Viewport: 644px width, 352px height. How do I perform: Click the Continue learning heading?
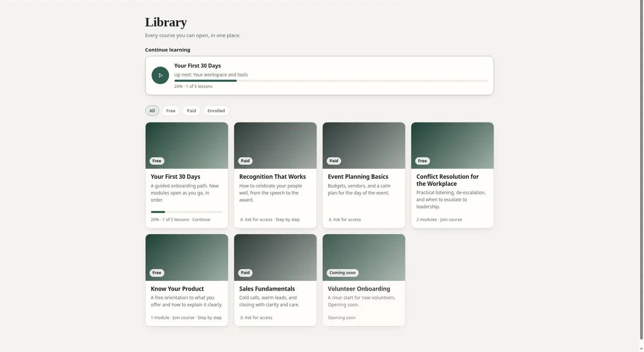[168, 50]
